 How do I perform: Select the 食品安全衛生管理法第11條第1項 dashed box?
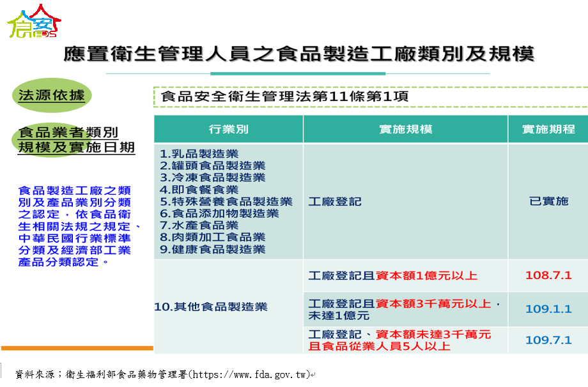click(x=369, y=97)
